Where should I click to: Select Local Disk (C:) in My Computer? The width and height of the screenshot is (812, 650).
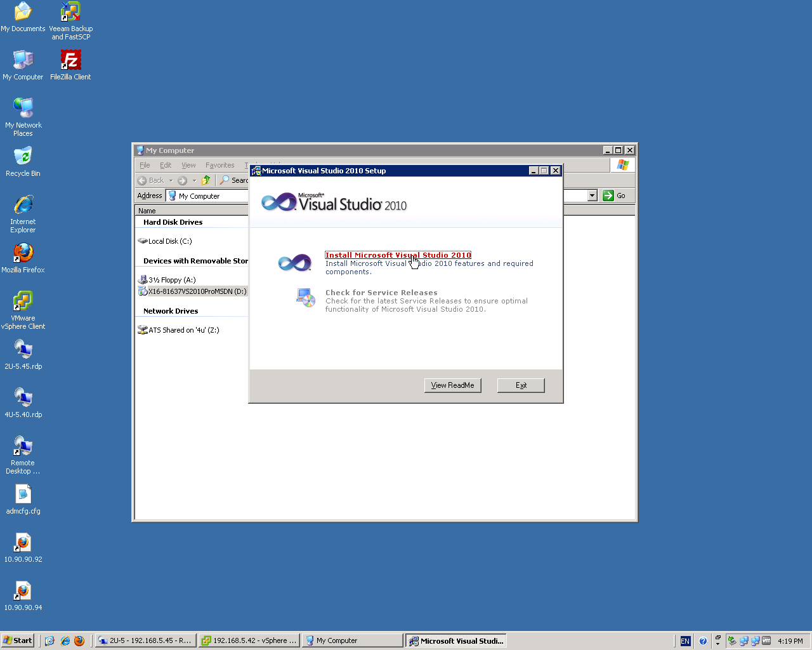(165, 241)
